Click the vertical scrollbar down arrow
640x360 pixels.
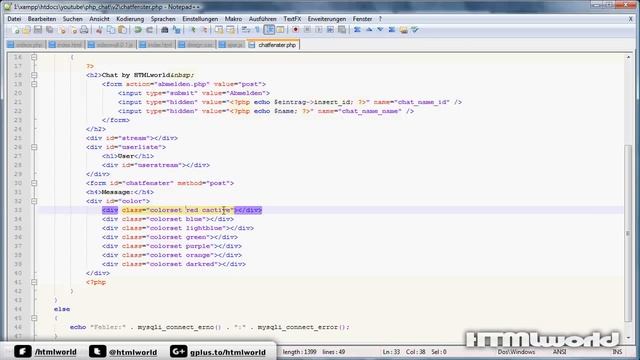628,337
